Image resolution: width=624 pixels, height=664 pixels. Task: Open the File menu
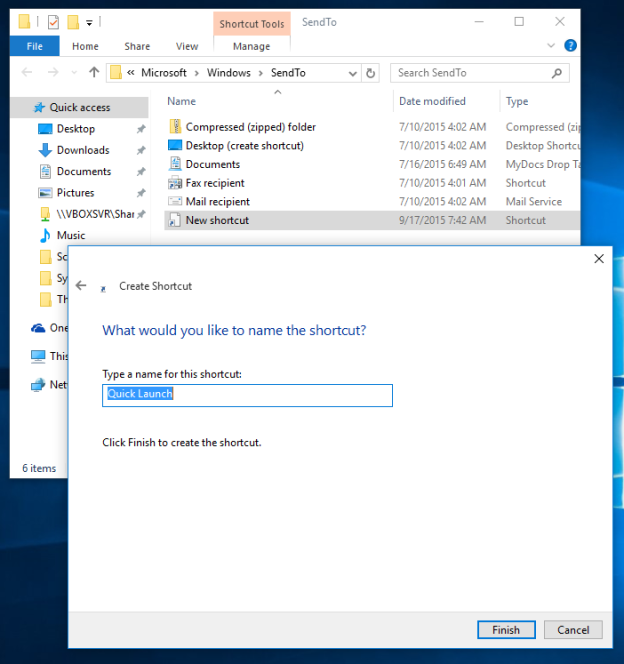35,46
